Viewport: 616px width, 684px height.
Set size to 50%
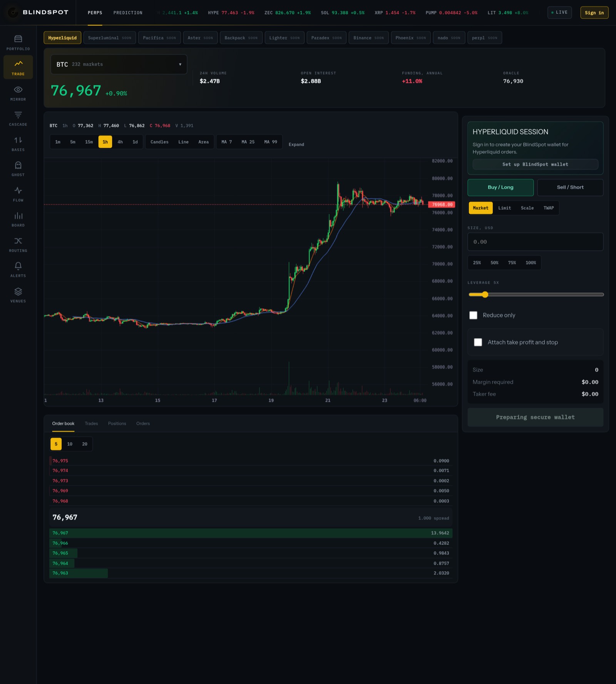[494, 263]
